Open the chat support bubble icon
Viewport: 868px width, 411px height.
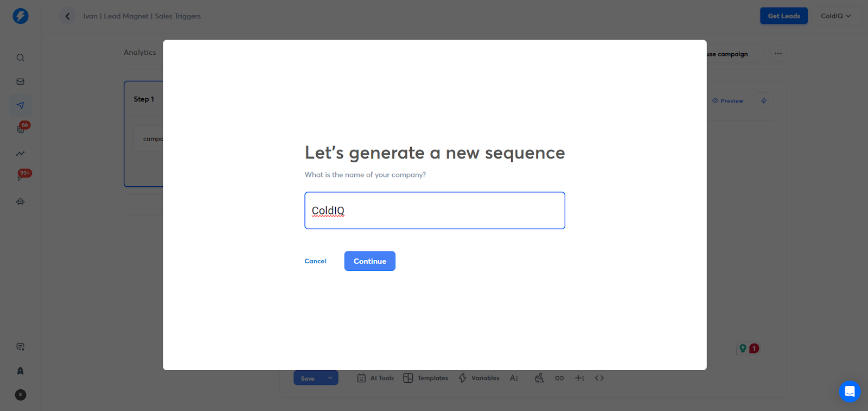850,391
